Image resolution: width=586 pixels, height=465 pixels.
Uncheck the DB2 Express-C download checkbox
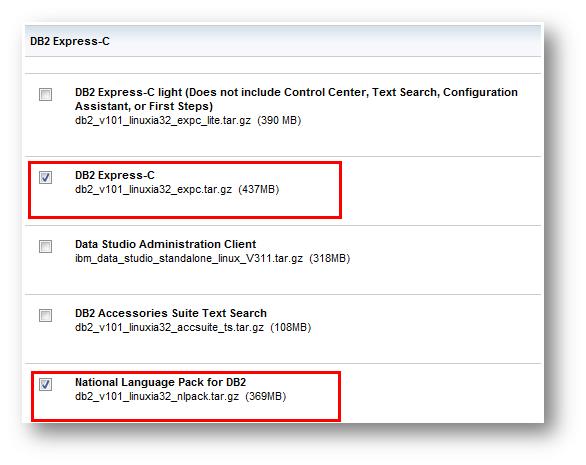[46, 177]
